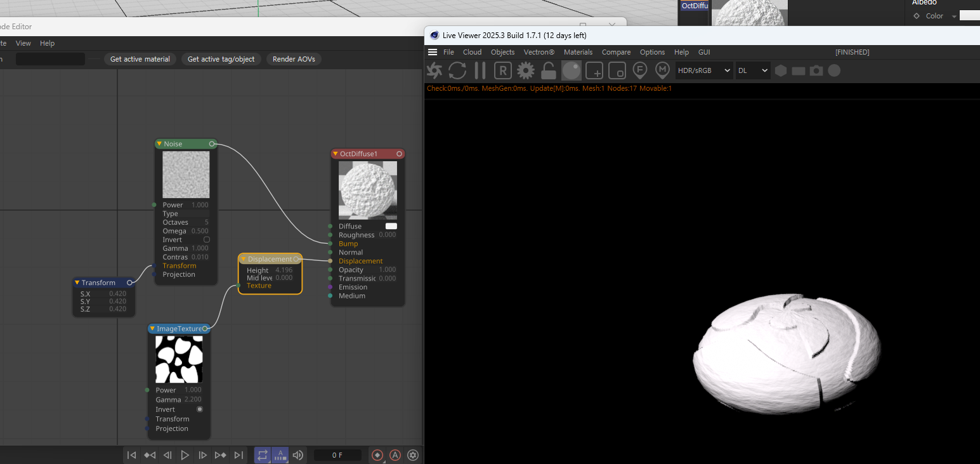The width and height of the screenshot is (980, 464).
Task: Toggle loop playback mode in timeline
Action: tap(263, 455)
